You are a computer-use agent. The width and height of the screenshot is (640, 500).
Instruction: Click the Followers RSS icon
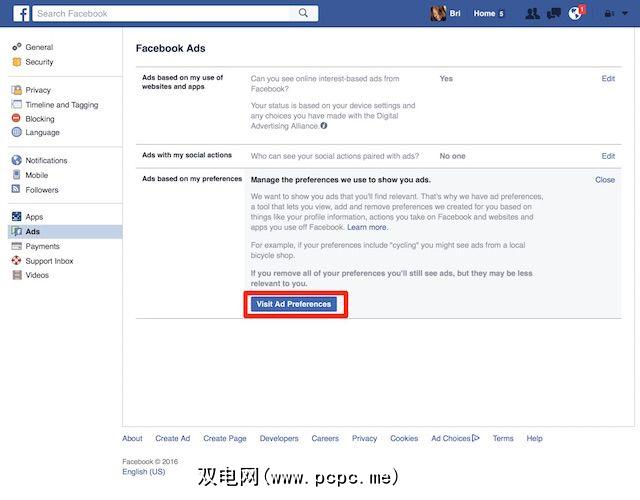point(16,189)
